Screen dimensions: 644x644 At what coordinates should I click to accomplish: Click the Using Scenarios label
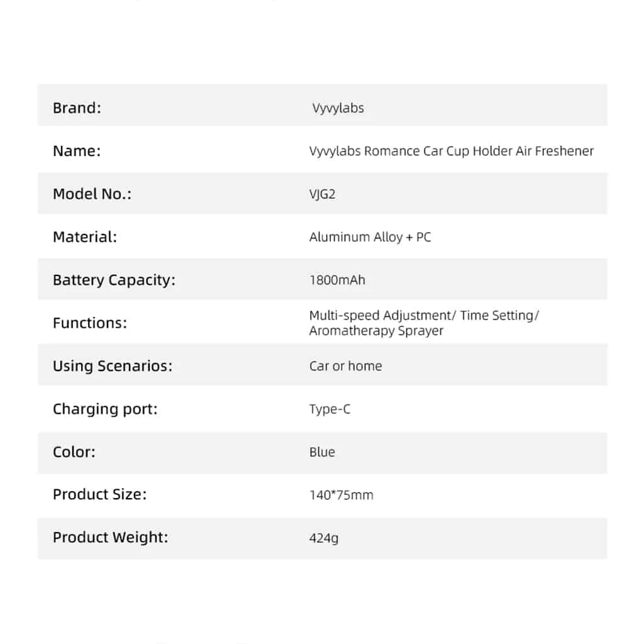point(113,366)
